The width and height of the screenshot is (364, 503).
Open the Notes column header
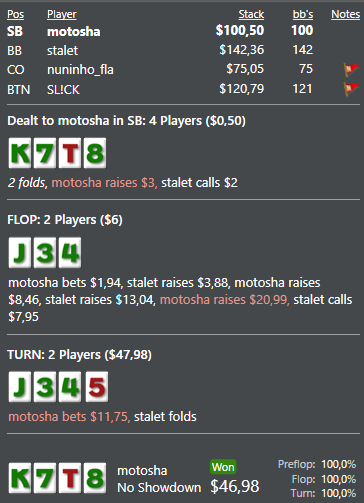[x=345, y=14]
